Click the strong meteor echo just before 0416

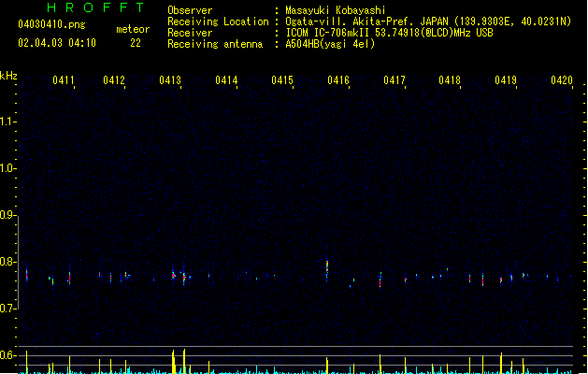tap(327, 269)
